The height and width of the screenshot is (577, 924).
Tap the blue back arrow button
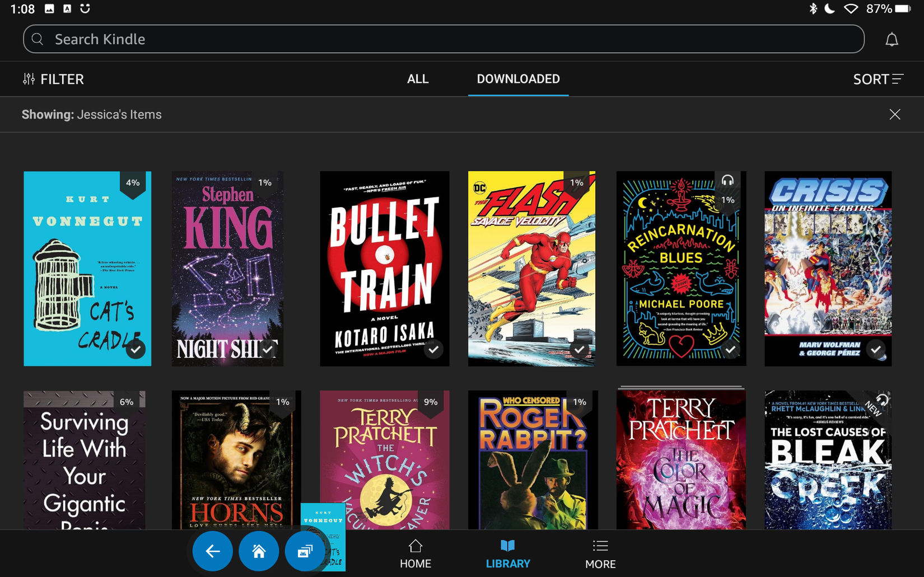click(x=213, y=551)
